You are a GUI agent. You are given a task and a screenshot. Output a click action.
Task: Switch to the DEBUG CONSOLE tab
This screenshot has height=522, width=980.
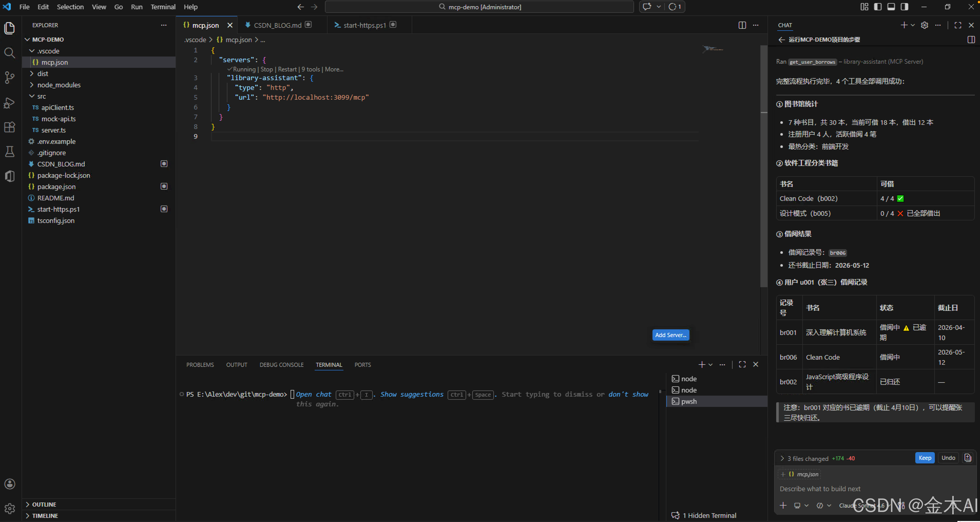coord(281,365)
